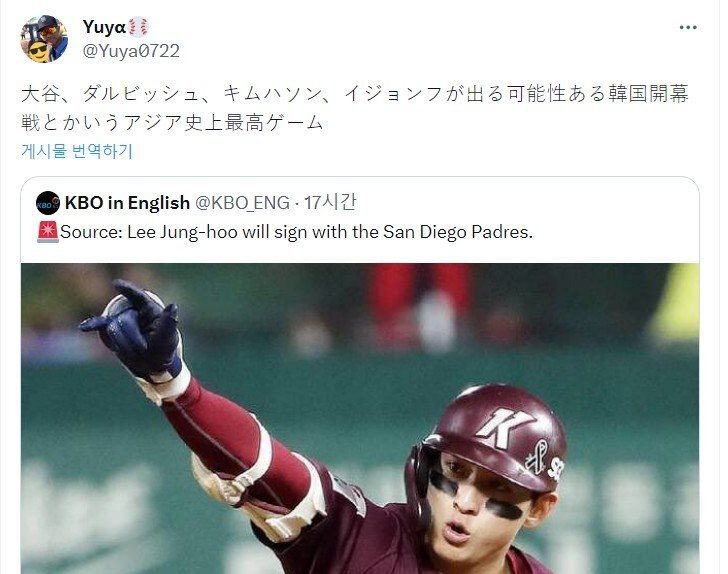This screenshot has width=728, height=574.
Task: Click the 大谷 word starting the tweet
Action: tap(41, 93)
